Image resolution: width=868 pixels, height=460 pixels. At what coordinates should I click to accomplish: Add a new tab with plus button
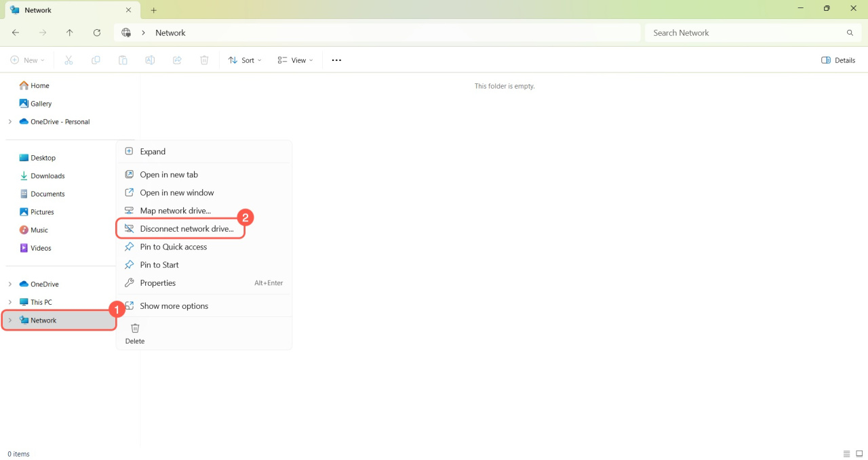pyautogui.click(x=154, y=10)
